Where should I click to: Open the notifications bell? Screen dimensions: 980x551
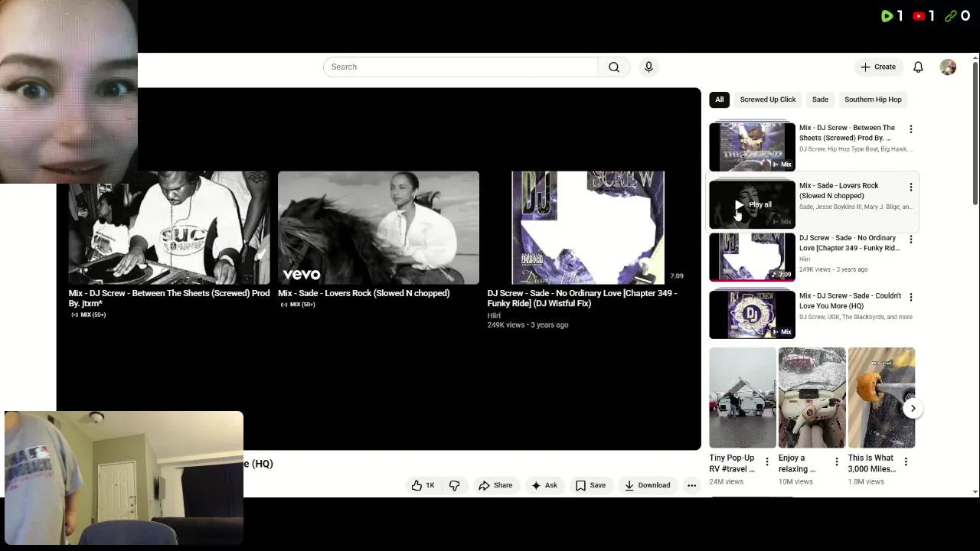click(918, 67)
